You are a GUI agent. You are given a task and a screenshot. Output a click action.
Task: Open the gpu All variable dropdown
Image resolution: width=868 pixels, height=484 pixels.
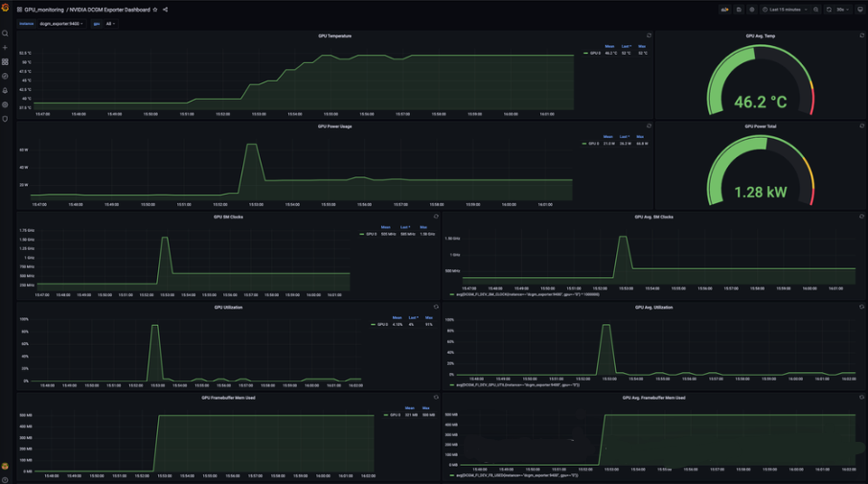111,24
